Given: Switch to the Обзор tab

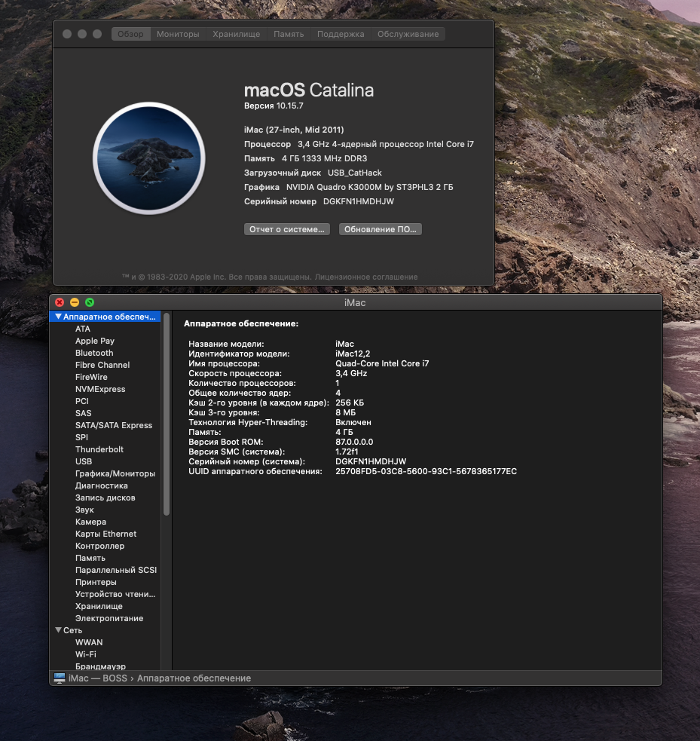Looking at the screenshot, I should [x=131, y=34].
